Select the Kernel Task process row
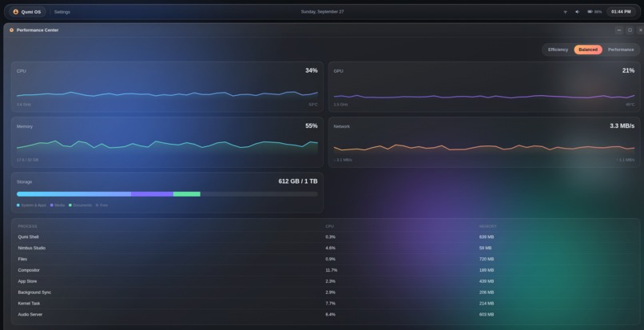 tap(325, 304)
